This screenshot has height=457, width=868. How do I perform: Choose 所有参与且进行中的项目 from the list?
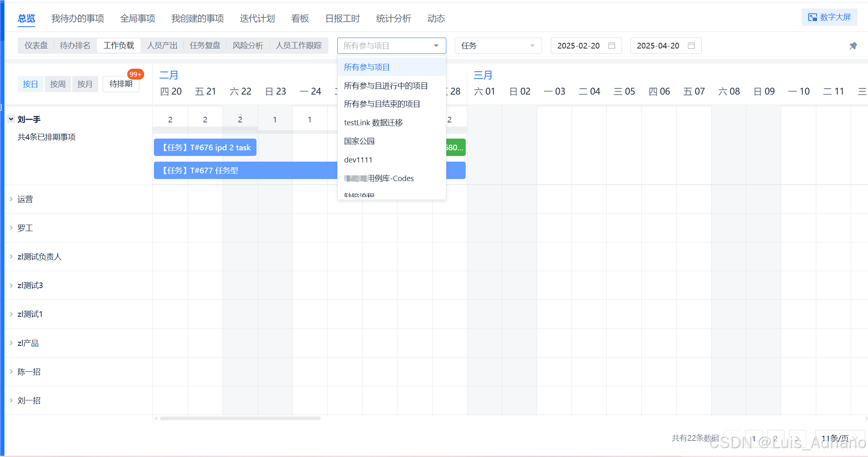coord(385,86)
